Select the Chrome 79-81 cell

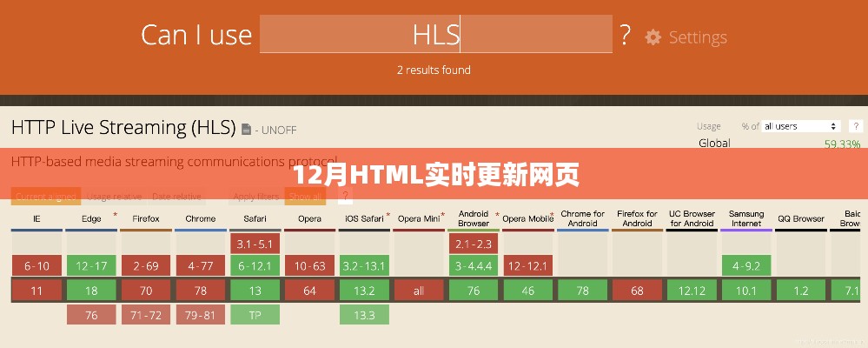[201, 315]
